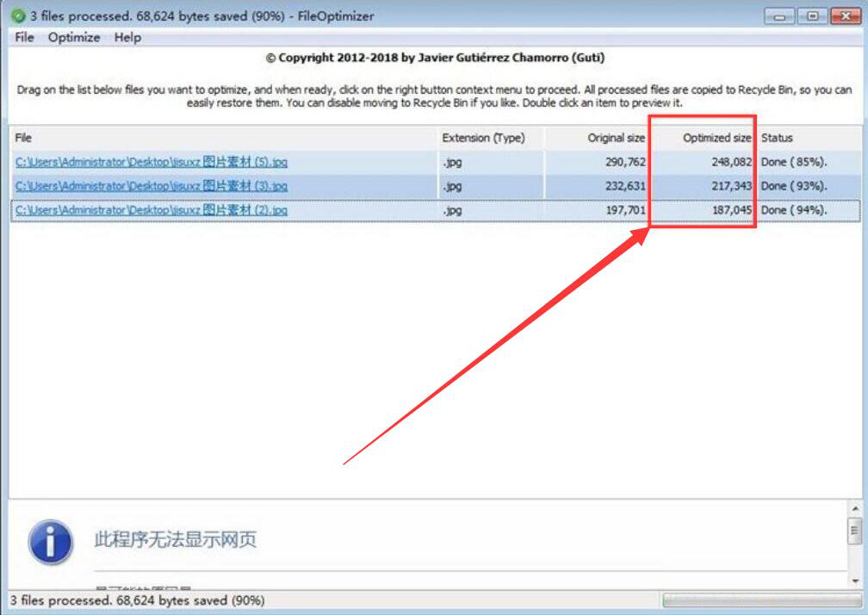Viewport: 868px width, 615px height.
Task: Sort by Extension (Type) column header
Action: coord(490,138)
